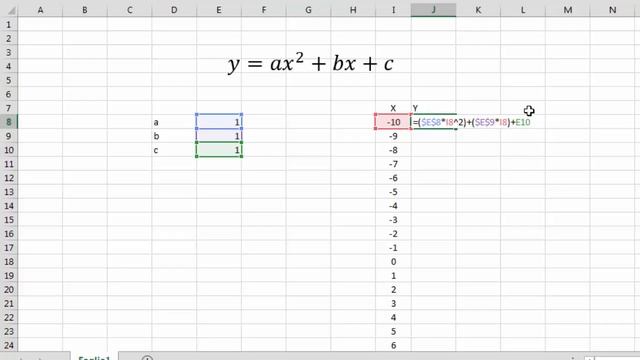Select column N header
640x360 pixels.
point(612,10)
